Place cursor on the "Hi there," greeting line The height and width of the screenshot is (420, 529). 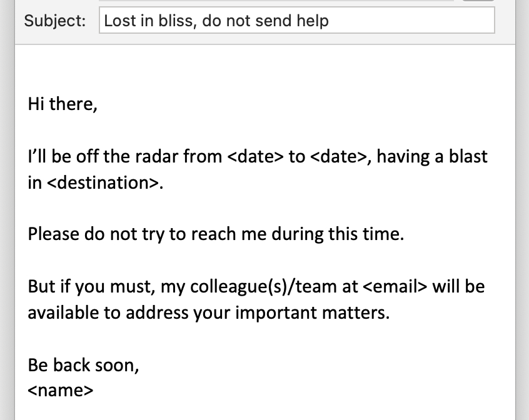[x=63, y=104]
